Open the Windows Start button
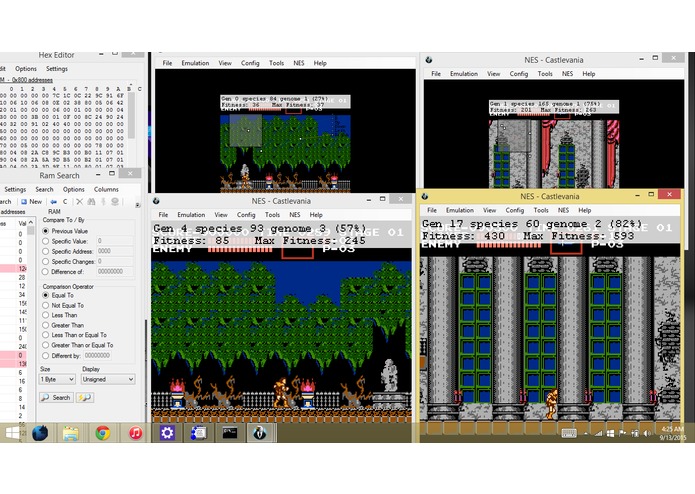 point(12,433)
